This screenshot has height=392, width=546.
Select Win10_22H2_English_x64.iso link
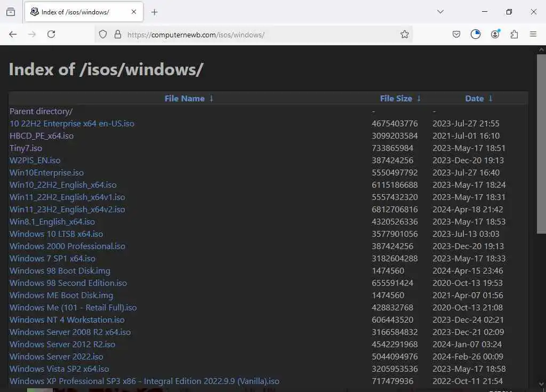tap(63, 185)
